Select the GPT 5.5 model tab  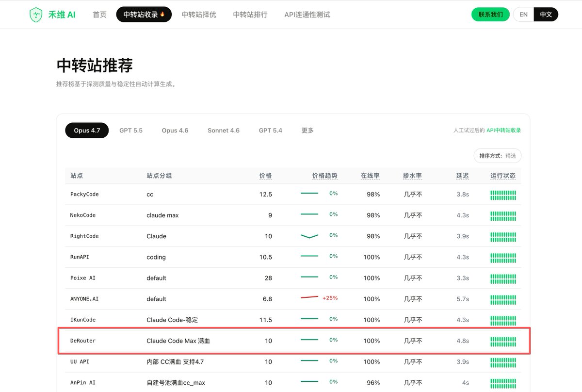(x=131, y=131)
